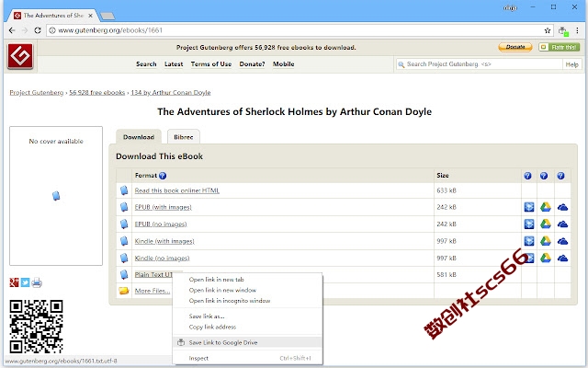Send Kindle (with images) to Dropbox

click(x=529, y=241)
